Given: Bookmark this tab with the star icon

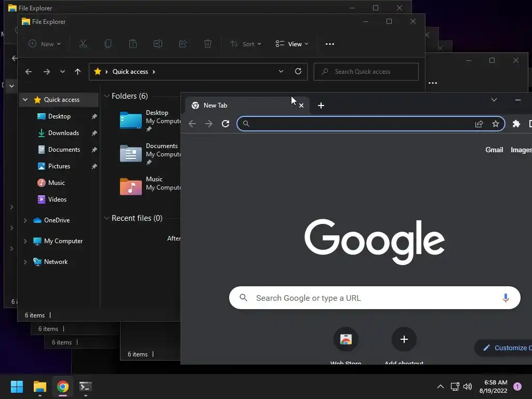Looking at the screenshot, I should coord(496,124).
